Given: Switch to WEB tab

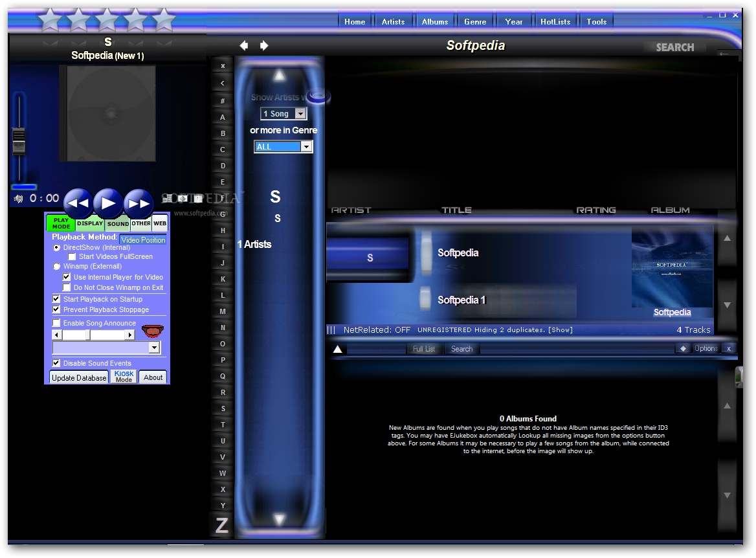Looking at the screenshot, I should [160, 223].
